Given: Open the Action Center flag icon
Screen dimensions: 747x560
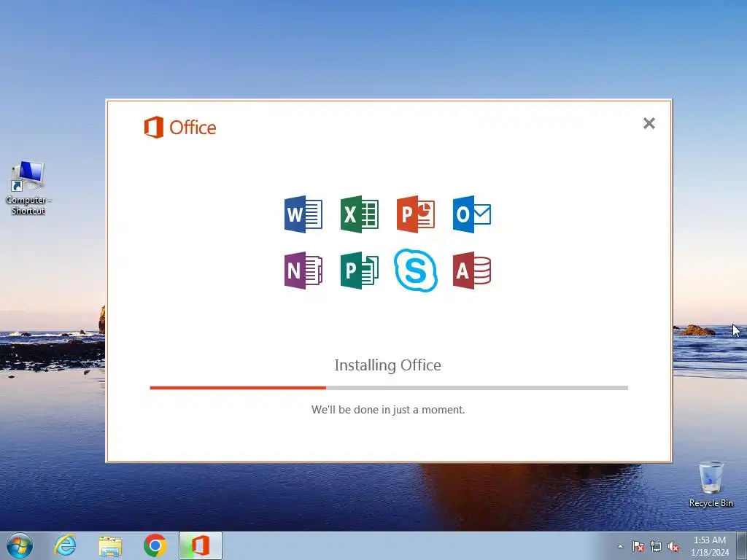Looking at the screenshot, I should coord(638,546).
